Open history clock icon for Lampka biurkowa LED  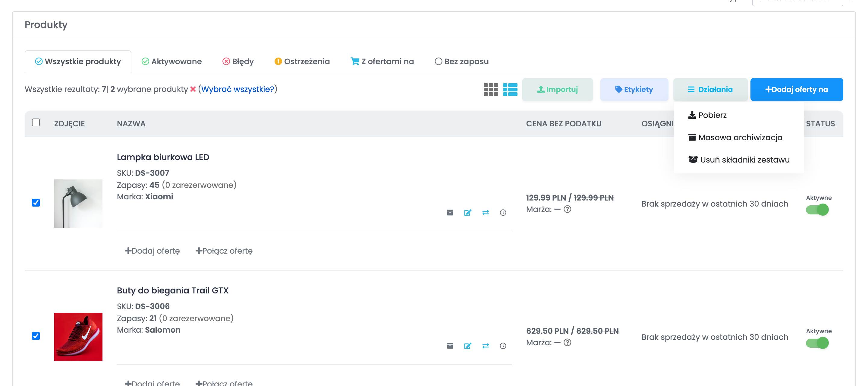point(503,212)
